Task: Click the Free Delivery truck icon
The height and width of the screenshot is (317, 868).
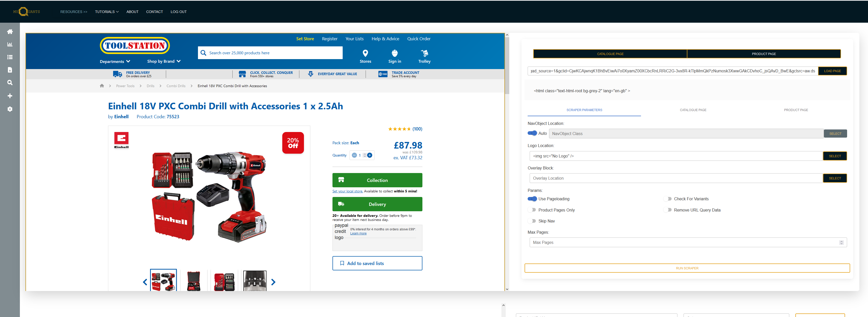Action: (118, 74)
